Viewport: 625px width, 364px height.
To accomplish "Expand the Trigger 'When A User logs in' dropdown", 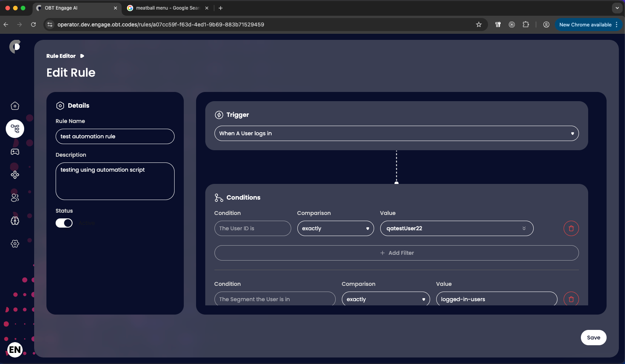I will click(396, 133).
